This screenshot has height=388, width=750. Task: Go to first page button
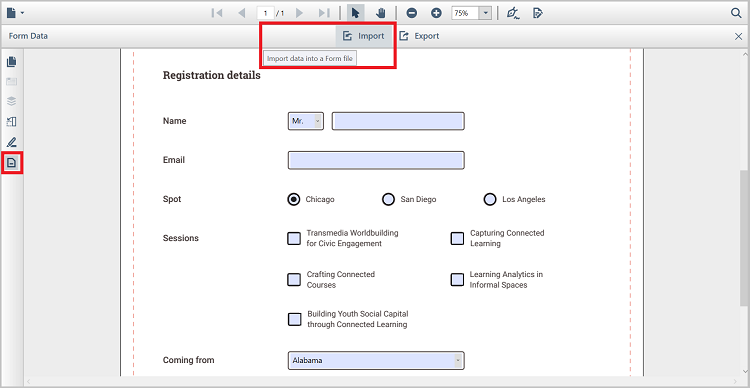click(217, 13)
